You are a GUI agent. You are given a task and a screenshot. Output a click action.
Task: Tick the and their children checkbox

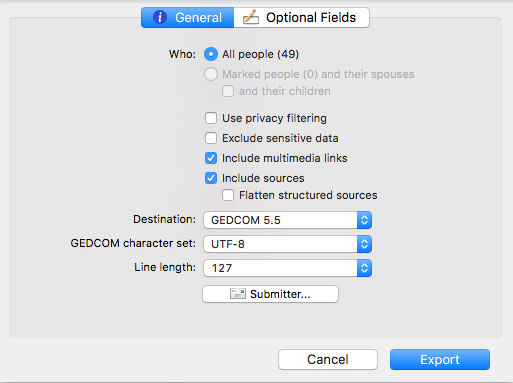[228, 91]
